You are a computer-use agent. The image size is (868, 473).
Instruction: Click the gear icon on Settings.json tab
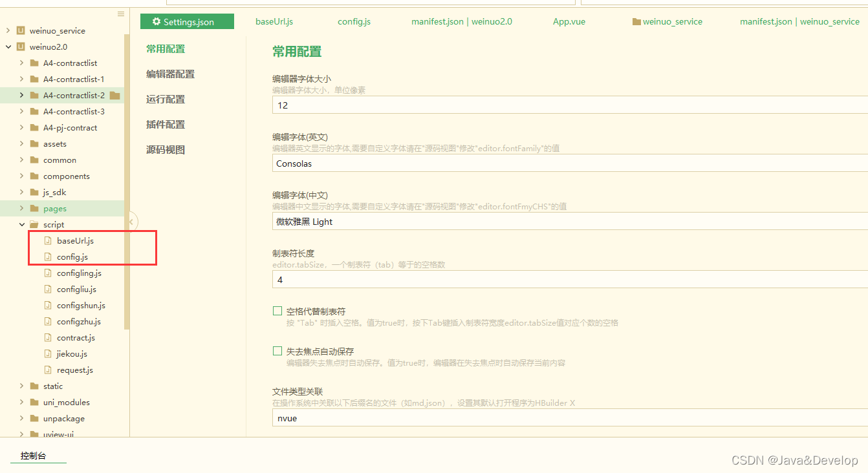pos(156,21)
